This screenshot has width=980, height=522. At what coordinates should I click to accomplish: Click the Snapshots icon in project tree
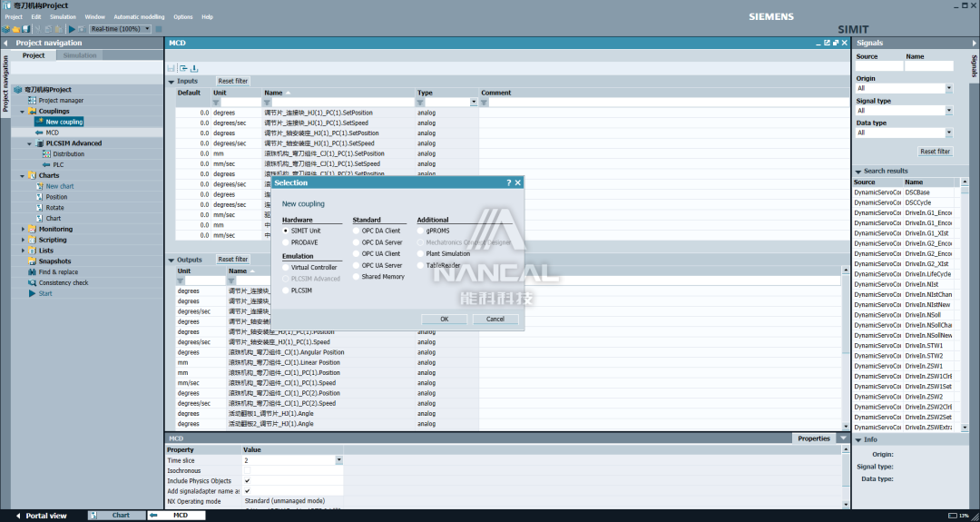click(x=32, y=261)
